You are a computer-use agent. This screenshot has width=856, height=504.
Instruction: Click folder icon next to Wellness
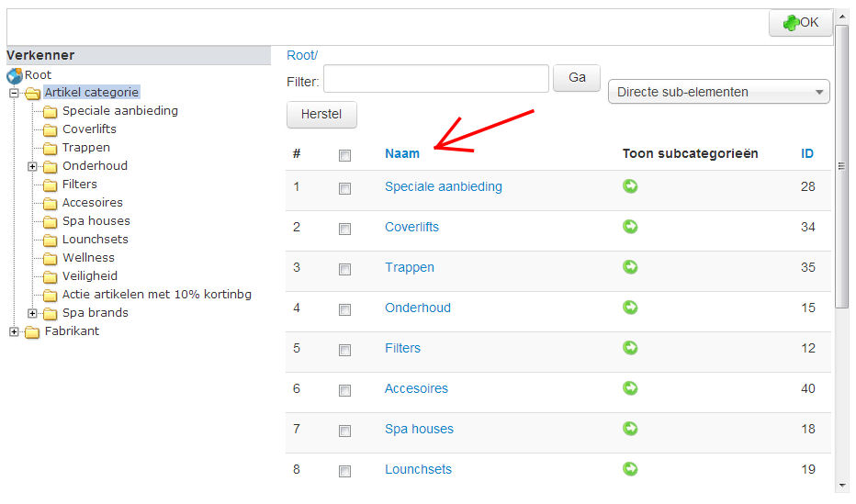click(50, 258)
